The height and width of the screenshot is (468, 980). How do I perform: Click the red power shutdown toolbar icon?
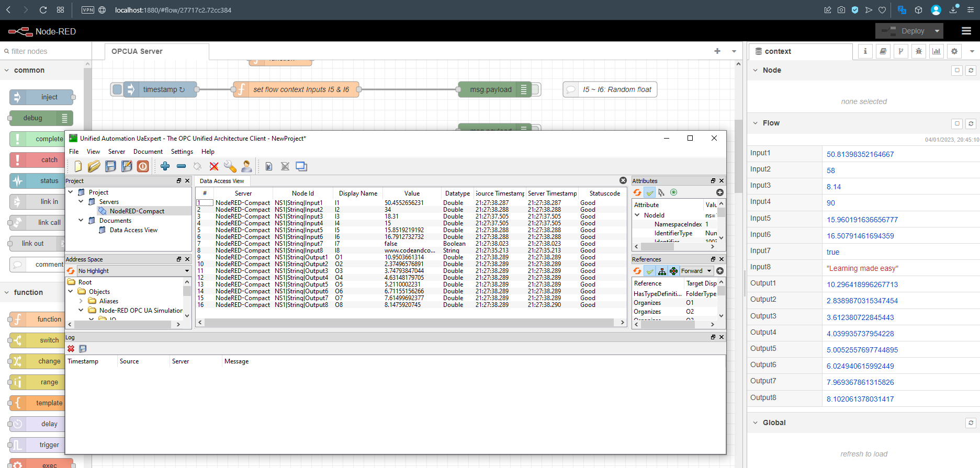[143, 166]
